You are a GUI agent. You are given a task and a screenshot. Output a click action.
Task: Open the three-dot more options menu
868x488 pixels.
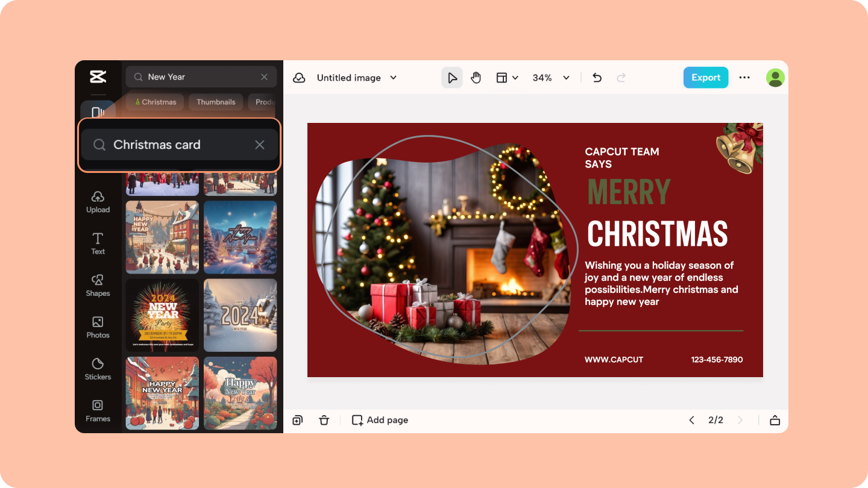coord(744,78)
